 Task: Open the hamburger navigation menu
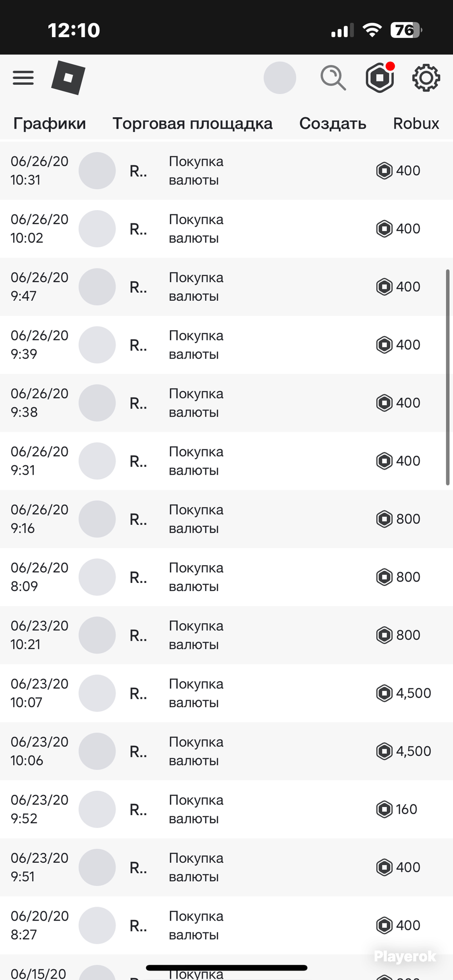(23, 78)
